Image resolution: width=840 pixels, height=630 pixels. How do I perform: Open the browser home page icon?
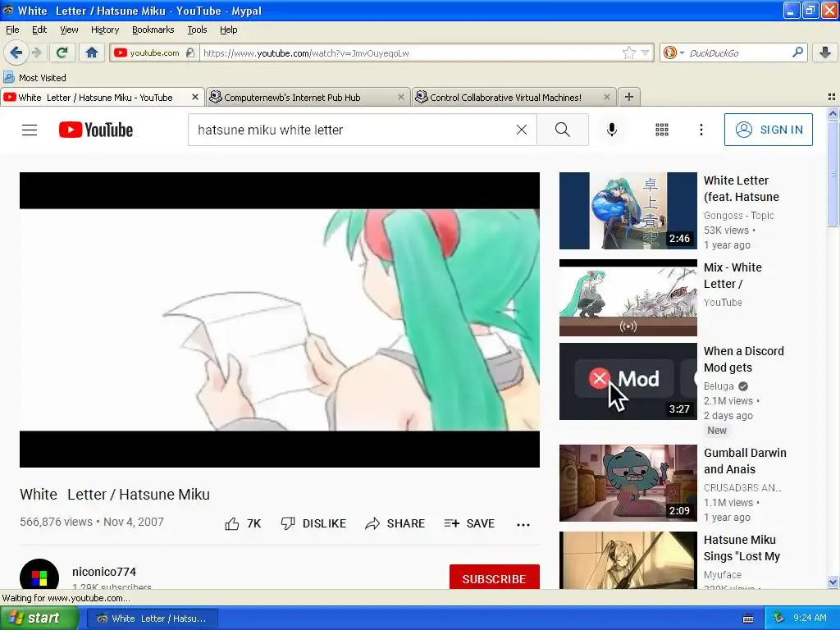[x=92, y=52]
